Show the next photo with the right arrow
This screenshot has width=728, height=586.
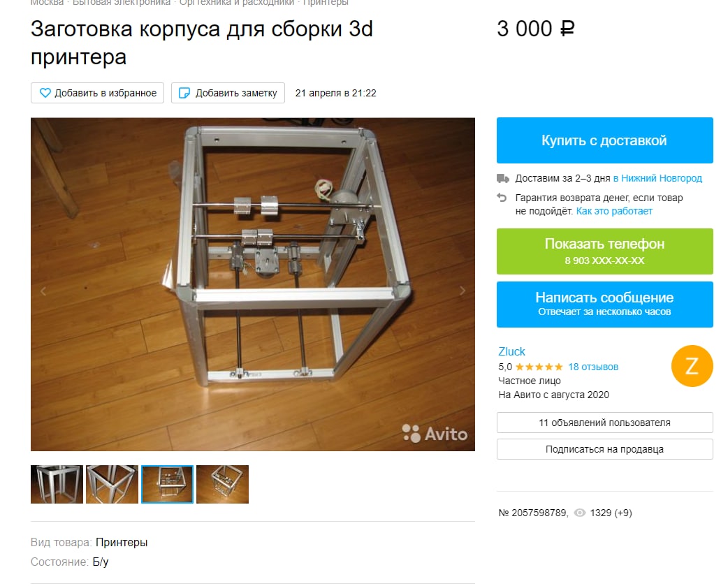click(463, 291)
